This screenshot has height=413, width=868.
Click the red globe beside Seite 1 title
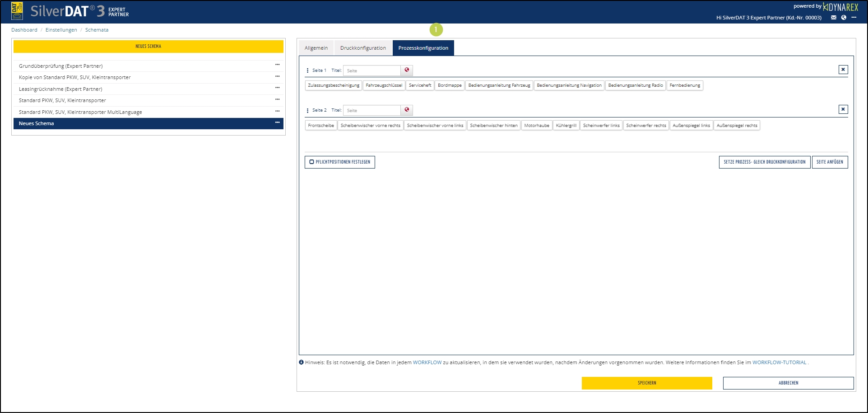[407, 70]
